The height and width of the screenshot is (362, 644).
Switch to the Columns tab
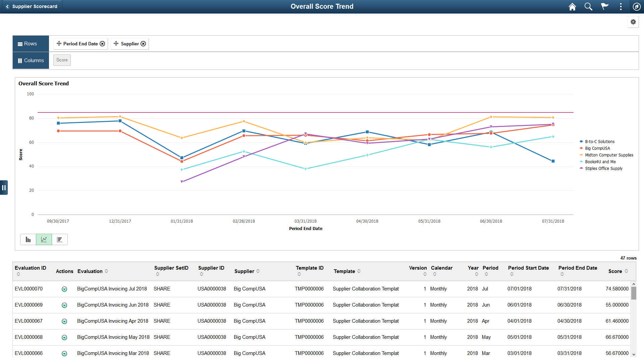(x=31, y=60)
